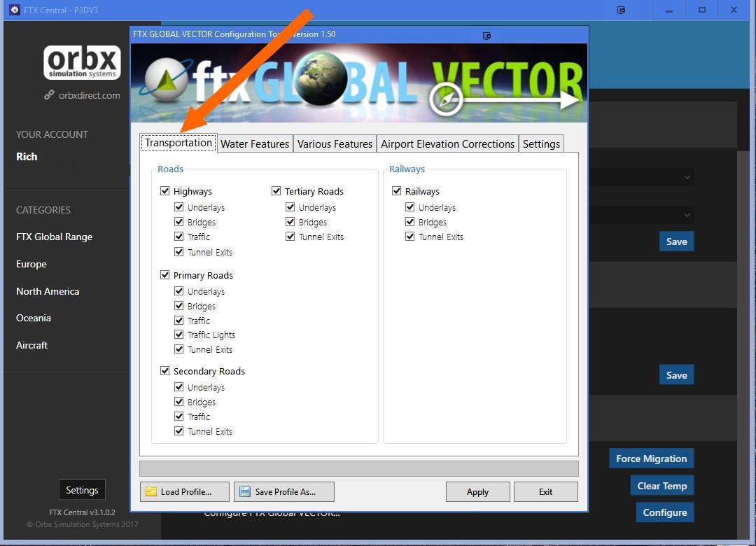Open the Oceania category
Viewport: 756px width, 546px height.
pyautogui.click(x=34, y=318)
